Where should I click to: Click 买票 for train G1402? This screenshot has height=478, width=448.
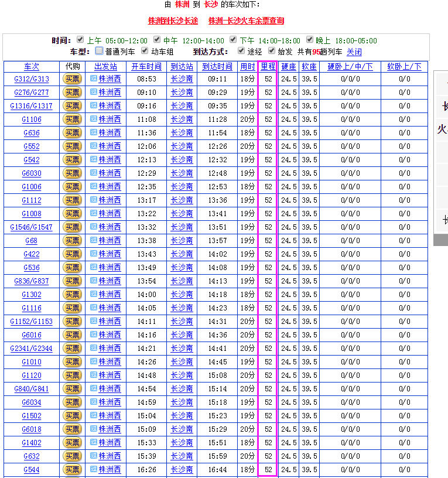(x=72, y=443)
